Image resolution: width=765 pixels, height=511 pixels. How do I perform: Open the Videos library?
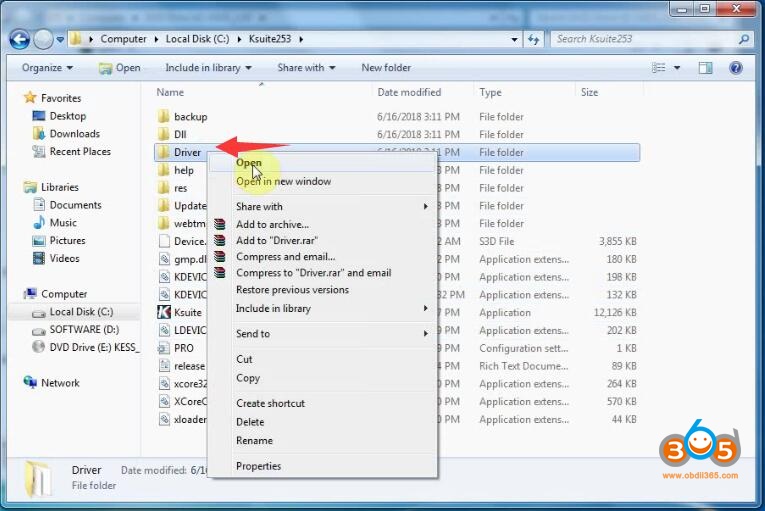pyautogui.click(x=64, y=259)
